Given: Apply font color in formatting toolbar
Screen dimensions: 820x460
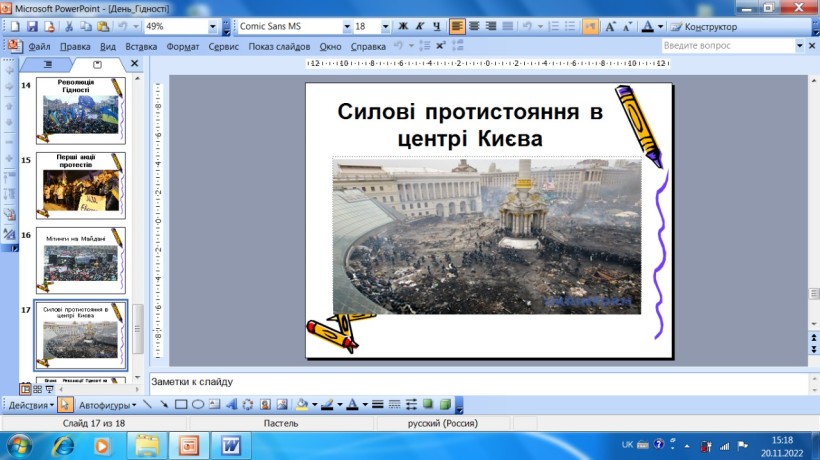Looking at the screenshot, I should click(648, 27).
